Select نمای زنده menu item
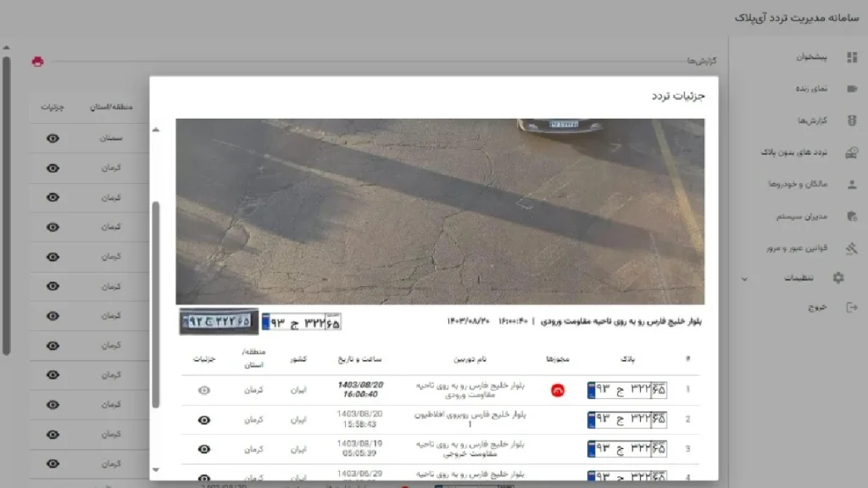This screenshot has height=488, width=868. [x=811, y=88]
